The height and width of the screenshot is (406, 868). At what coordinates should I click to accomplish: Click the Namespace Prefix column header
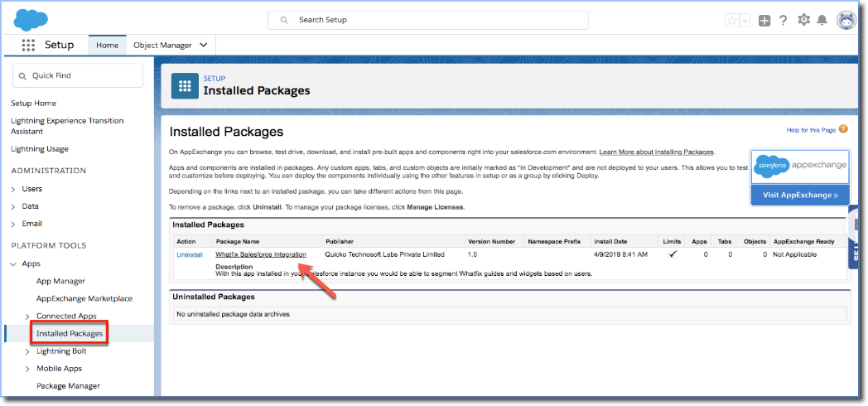pos(554,241)
